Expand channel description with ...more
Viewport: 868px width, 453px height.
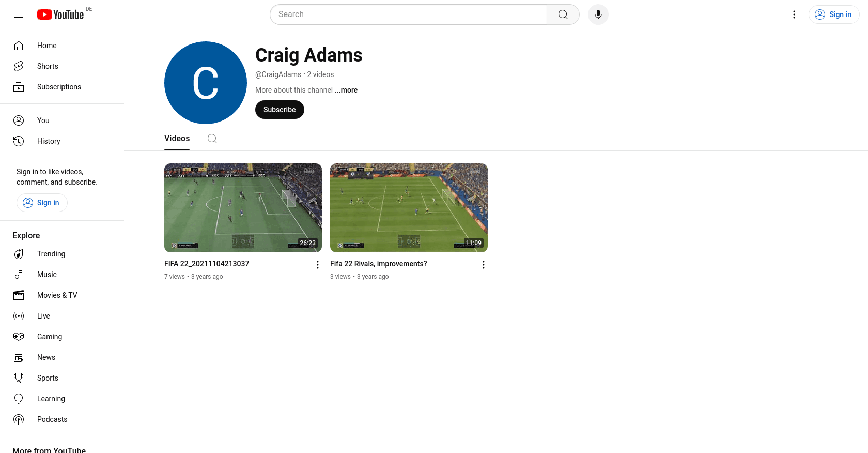pyautogui.click(x=346, y=90)
